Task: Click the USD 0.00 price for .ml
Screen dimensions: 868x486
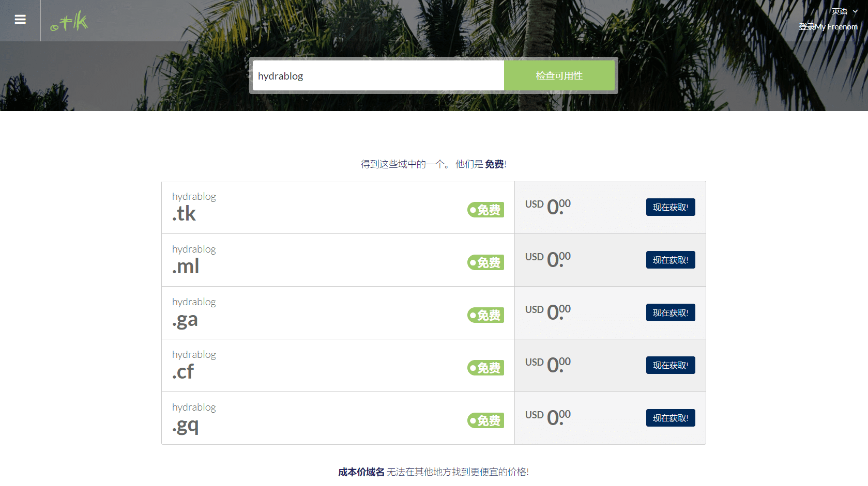Action: [x=548, y=259]
